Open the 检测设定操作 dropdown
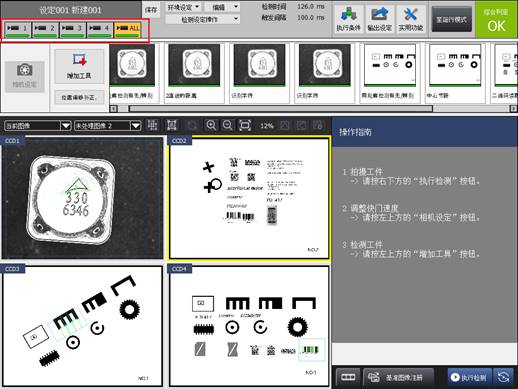The image size is (518, 389). (203, 19)
